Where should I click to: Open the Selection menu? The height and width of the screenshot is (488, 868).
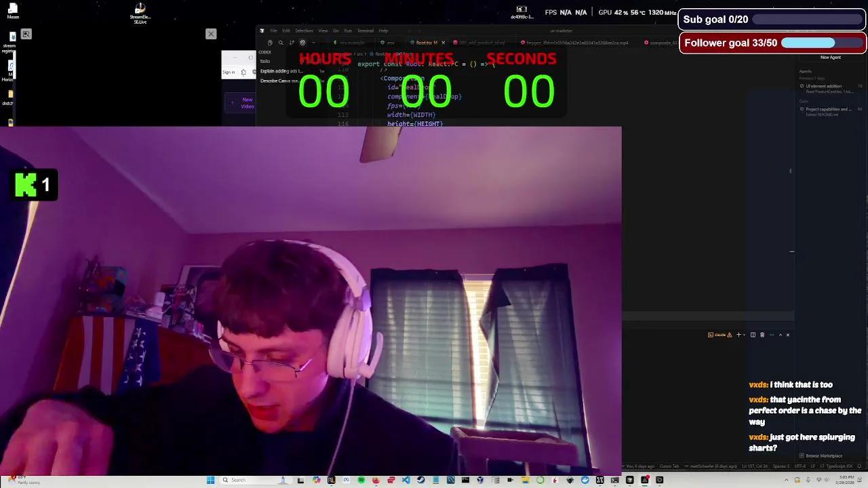pyautogui.click(x=304, y=30)
